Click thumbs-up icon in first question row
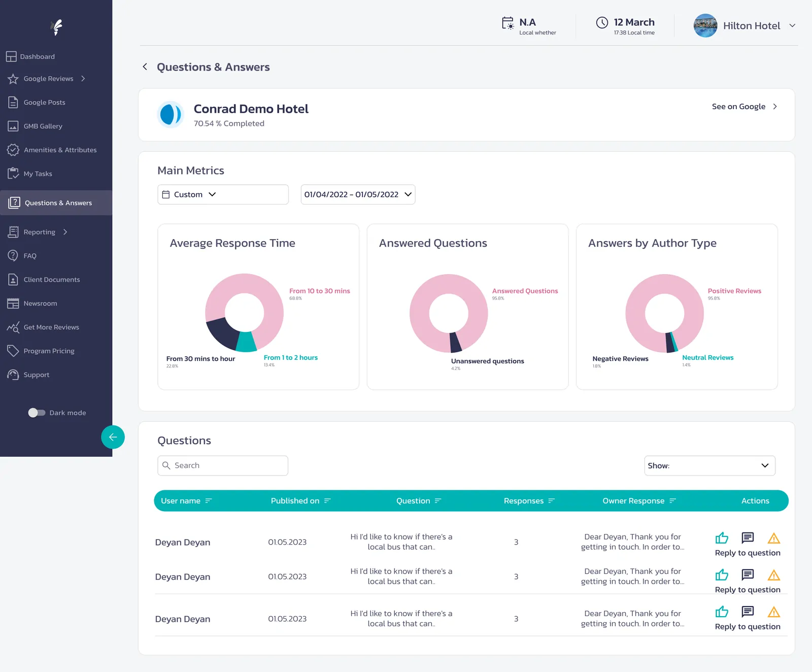This screenshot has height=672, width=812. [x=722, y=538]
